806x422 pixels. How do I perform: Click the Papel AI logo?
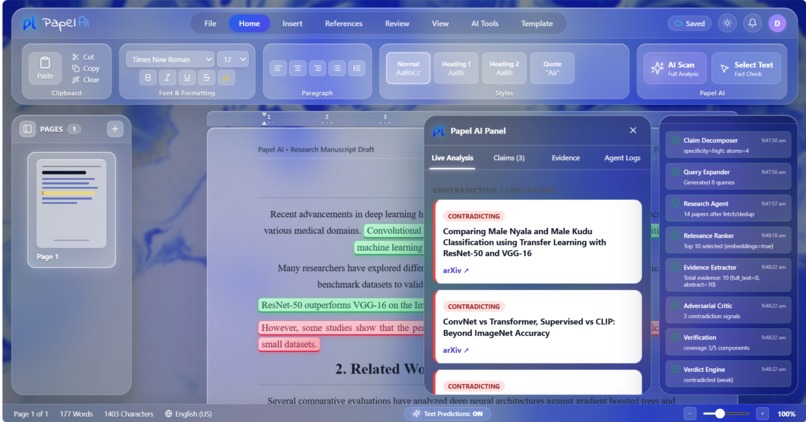pos(56,23)
